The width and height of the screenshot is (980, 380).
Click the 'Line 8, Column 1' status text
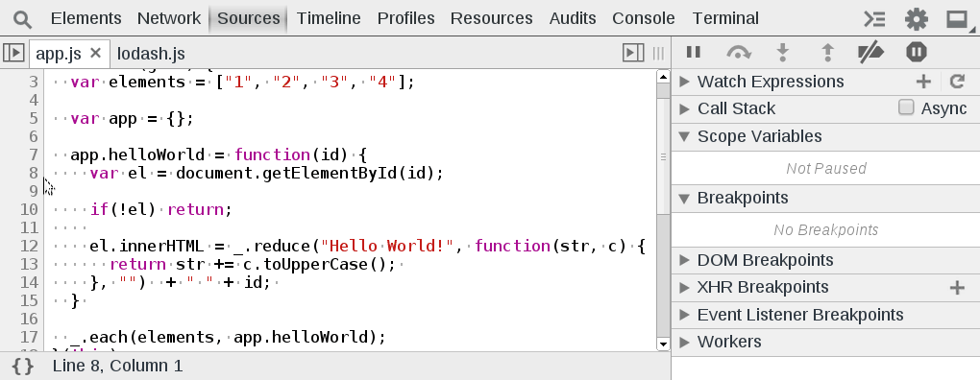pyautogui.click(x=117, y=366)
